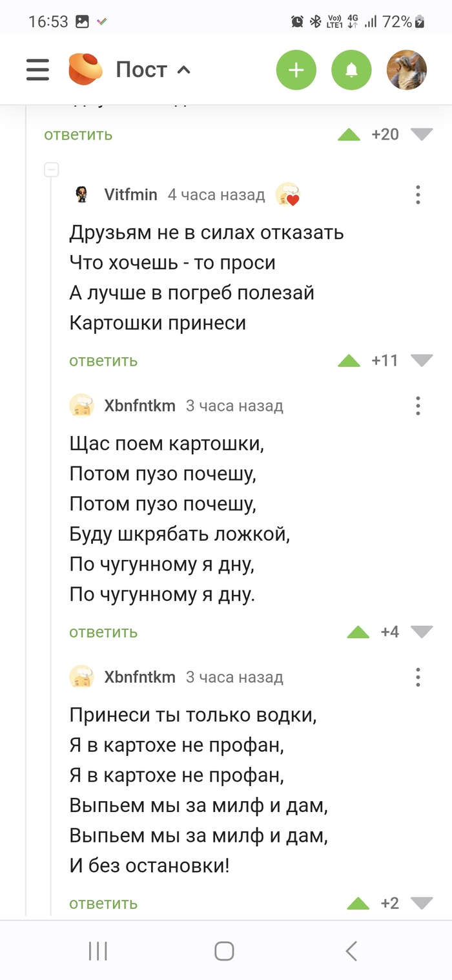
Task: Expand the Пост title dropdown
Action: coord(154,70)
